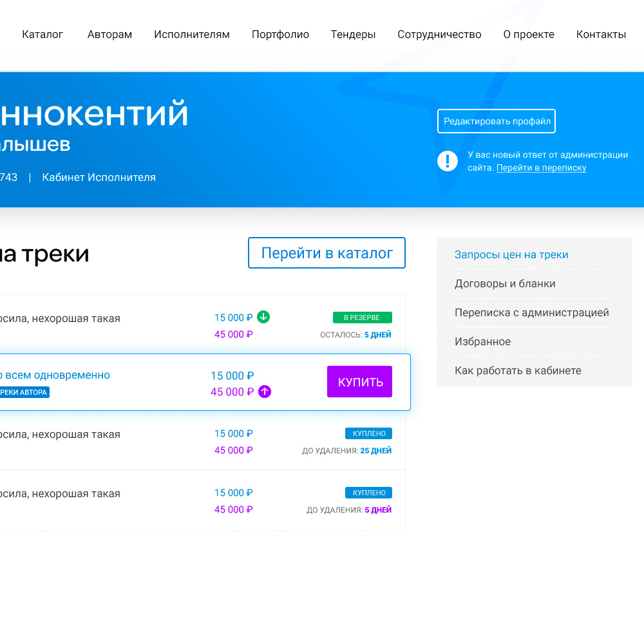Image resolution: width=644 pixels, height=644 pixels.
Task: Click «Кабинет Исполнителя» in the profile header
Action: coord(98,177)
